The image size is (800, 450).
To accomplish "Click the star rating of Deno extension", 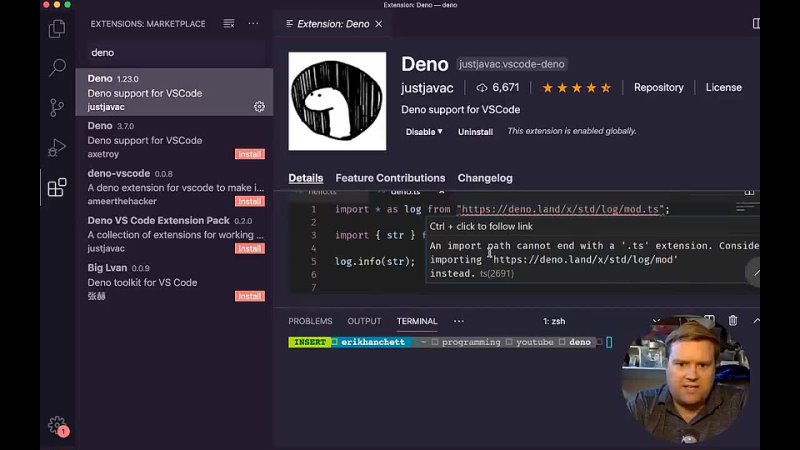I will click(x=577, y=88).
